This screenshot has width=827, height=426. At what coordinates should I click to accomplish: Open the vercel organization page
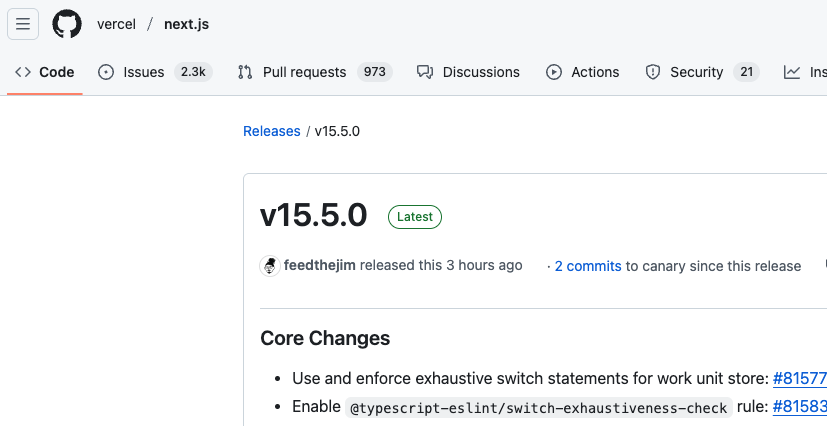(x=116, y=24)
